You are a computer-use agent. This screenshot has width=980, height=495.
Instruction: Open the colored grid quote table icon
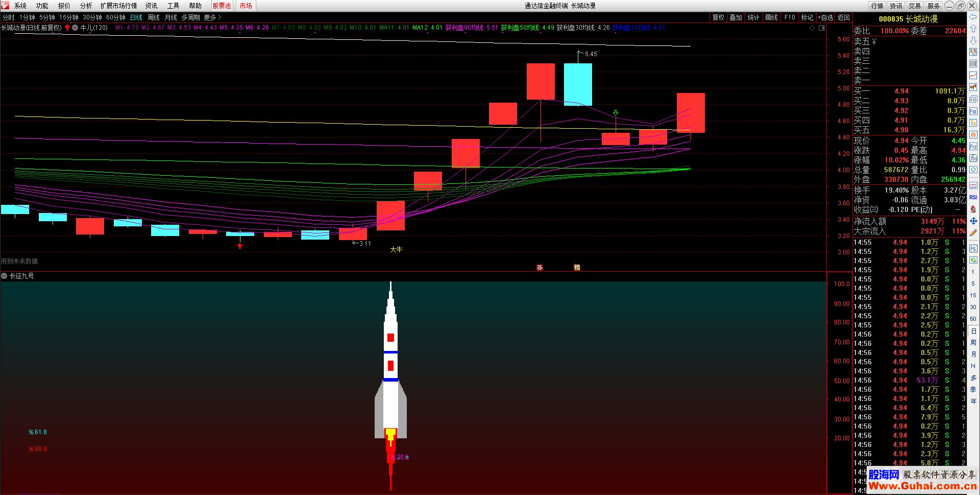click(x=973, y=52)
